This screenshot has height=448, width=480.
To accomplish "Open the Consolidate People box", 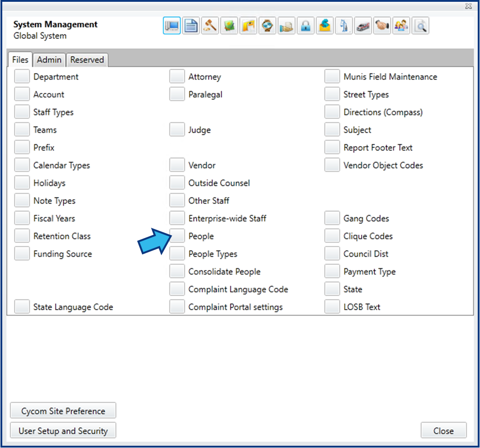I will (x=177, y=271).
